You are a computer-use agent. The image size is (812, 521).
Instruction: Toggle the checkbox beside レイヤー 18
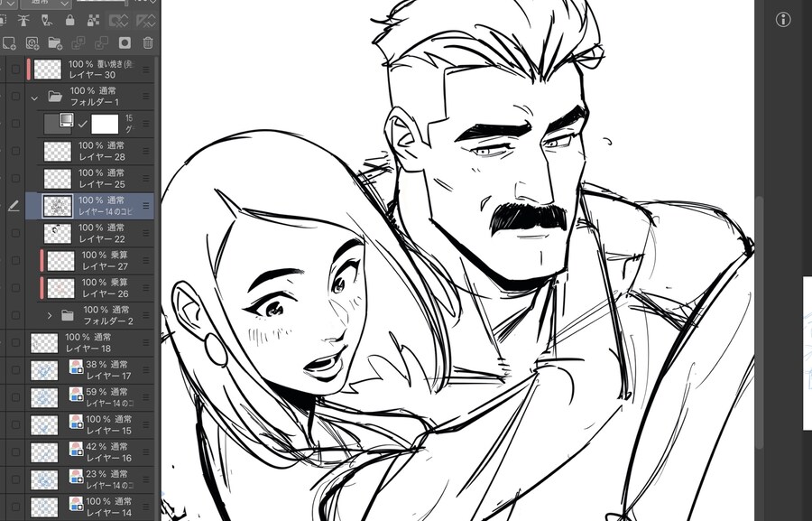(15, 342)
